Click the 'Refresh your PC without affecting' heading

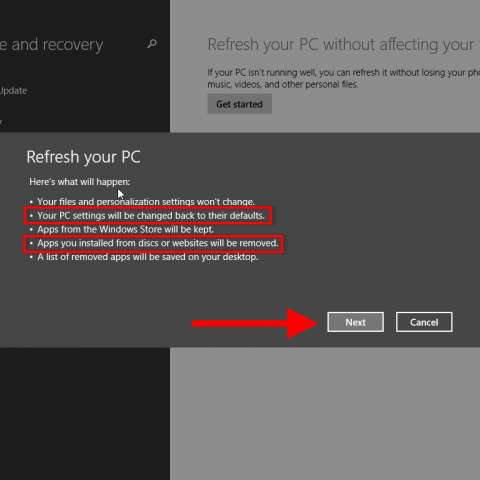[x=343, y=45]
